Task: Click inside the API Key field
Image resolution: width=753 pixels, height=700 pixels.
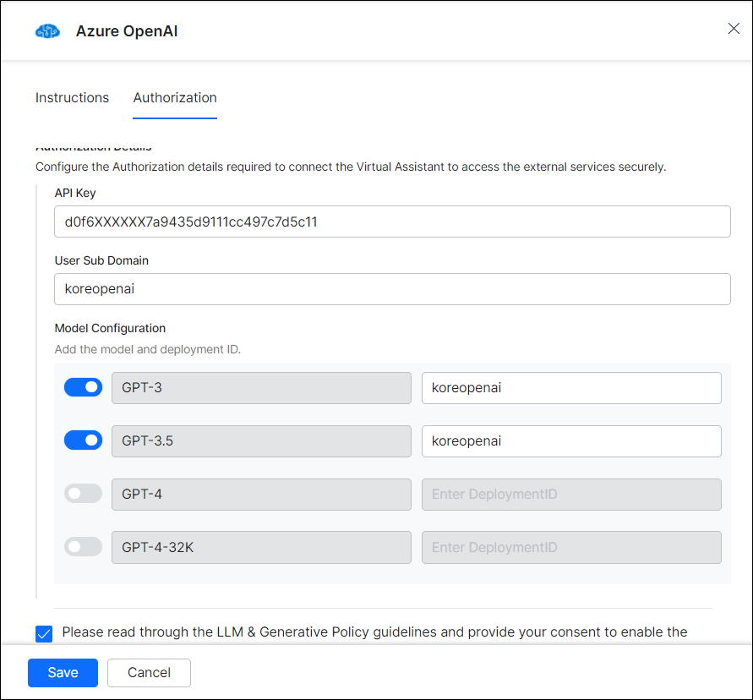Action: coord(391,221)
